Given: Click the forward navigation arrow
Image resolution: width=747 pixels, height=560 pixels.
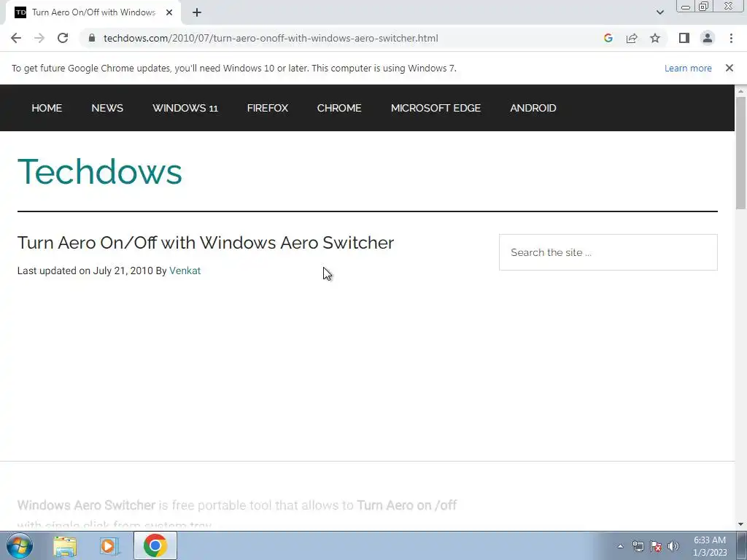Looking at the screenshot, I should pyautogui.click(x=39, y=38).
